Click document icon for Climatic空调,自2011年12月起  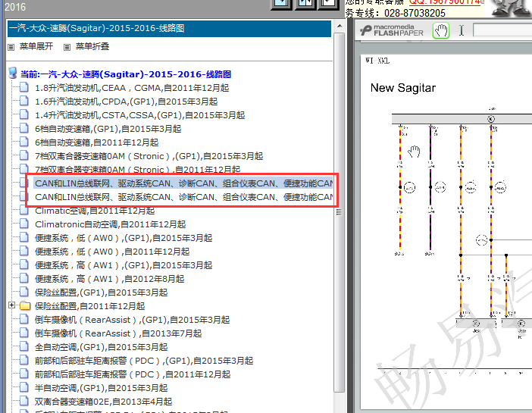pyautogui.click(x=23, y=210)
